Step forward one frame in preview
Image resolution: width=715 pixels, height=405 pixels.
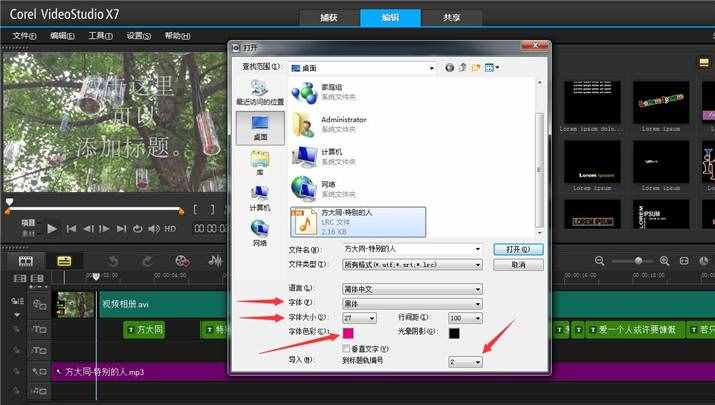click(104, 228)
